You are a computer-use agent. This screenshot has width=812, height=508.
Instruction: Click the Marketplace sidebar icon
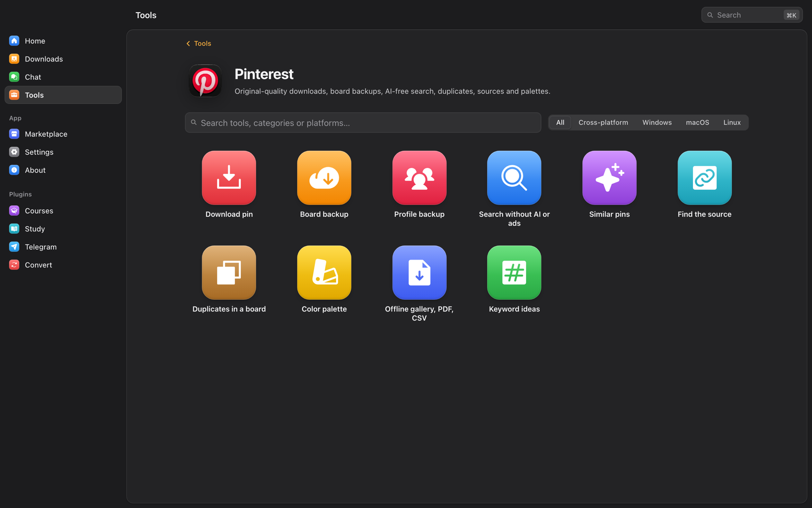pyautogui.click(x=14, y=134)
